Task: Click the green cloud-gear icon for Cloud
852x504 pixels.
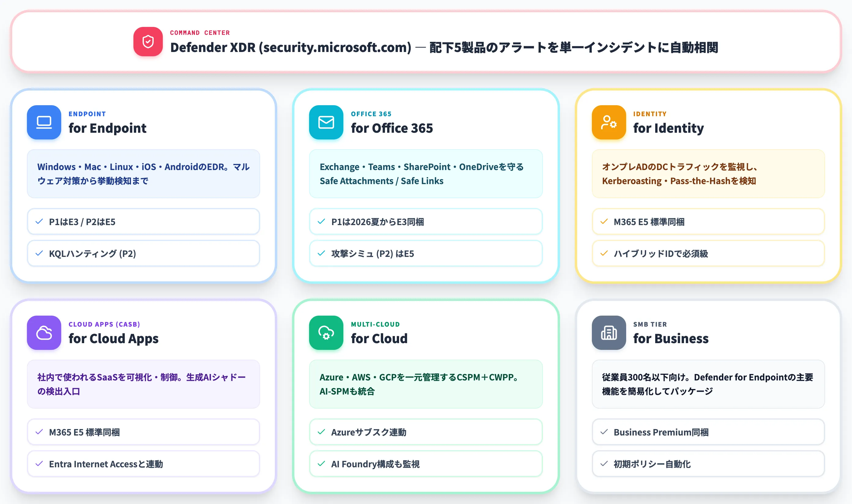Action: pyautogui.click(x=326, y=333)
